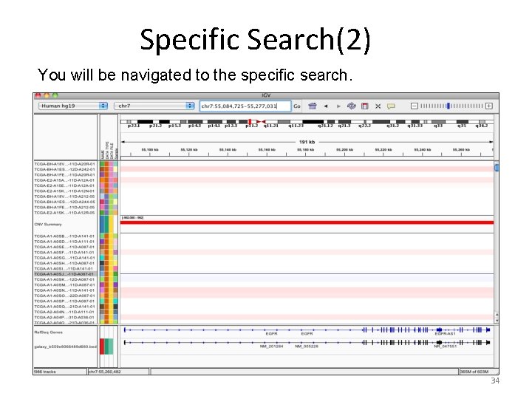Image resolution: width=532 pixels, height=399 pixels.
Task: Open the chr7 chromosome dropdown
Action: click(154, 106)
